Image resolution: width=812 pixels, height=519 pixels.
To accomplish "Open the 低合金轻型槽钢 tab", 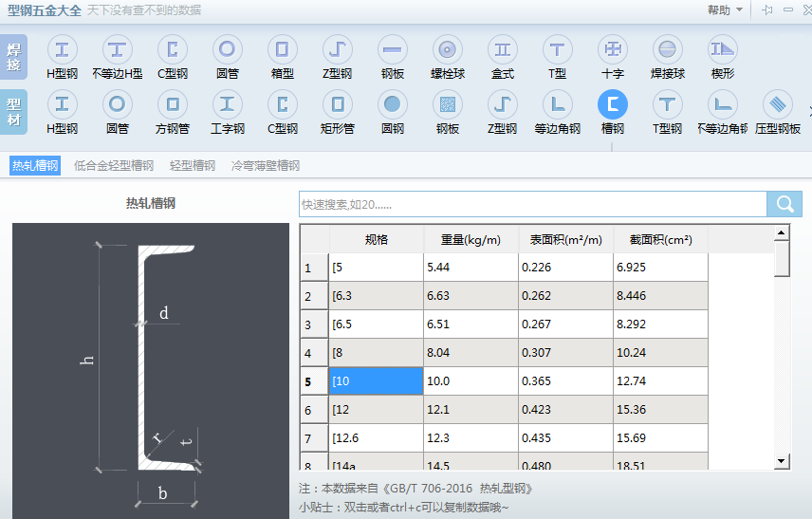I will (114, 166).
